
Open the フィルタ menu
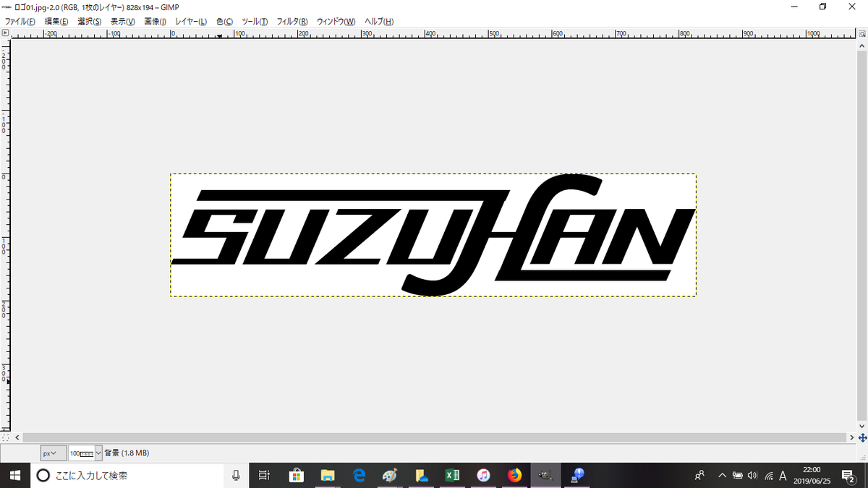(291, 22)
